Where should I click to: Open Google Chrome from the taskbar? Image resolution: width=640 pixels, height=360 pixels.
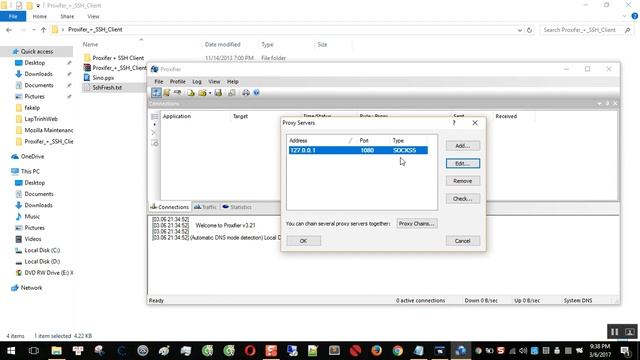398,351
